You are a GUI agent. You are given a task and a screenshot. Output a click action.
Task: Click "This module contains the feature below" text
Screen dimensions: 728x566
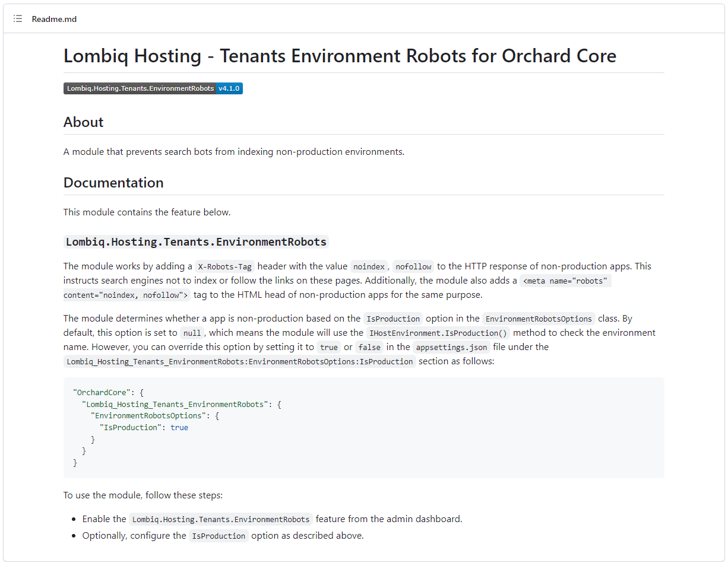coord(147,212)
